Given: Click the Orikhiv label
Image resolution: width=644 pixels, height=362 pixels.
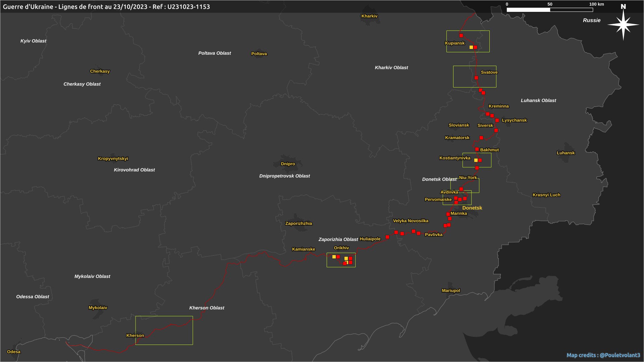Looking at the screenshot, I should pyautogui.click(x=341, y=248).
